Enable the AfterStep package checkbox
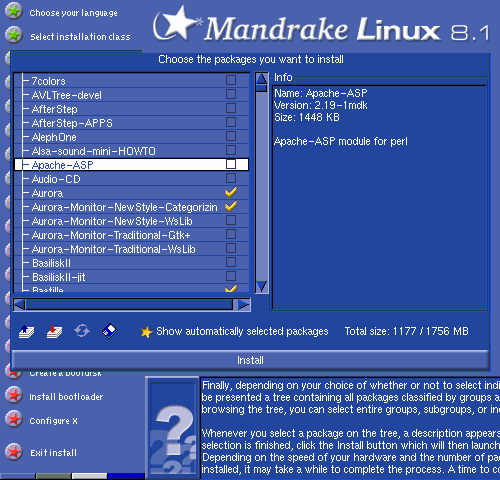 (231, 108)
